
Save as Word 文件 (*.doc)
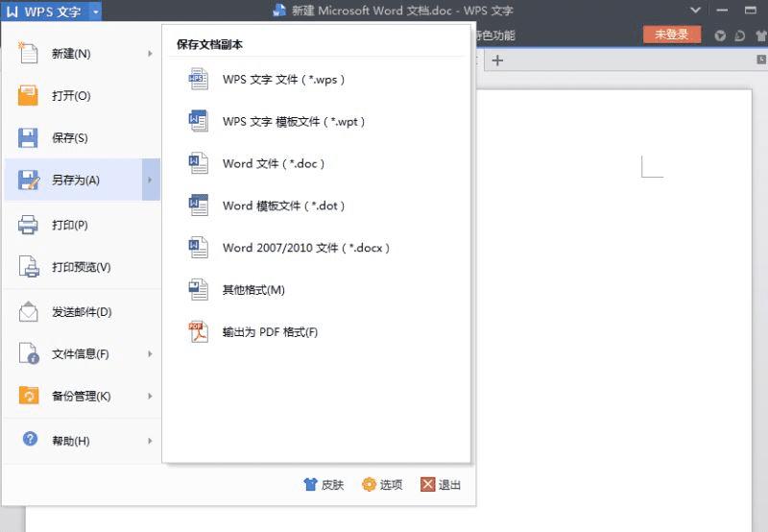point(274,163)
